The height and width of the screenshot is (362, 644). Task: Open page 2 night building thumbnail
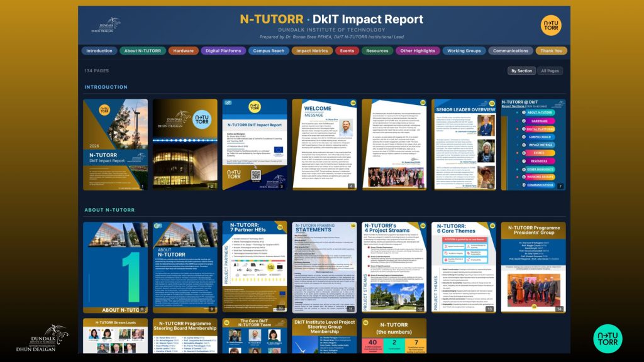pos(186,145)
